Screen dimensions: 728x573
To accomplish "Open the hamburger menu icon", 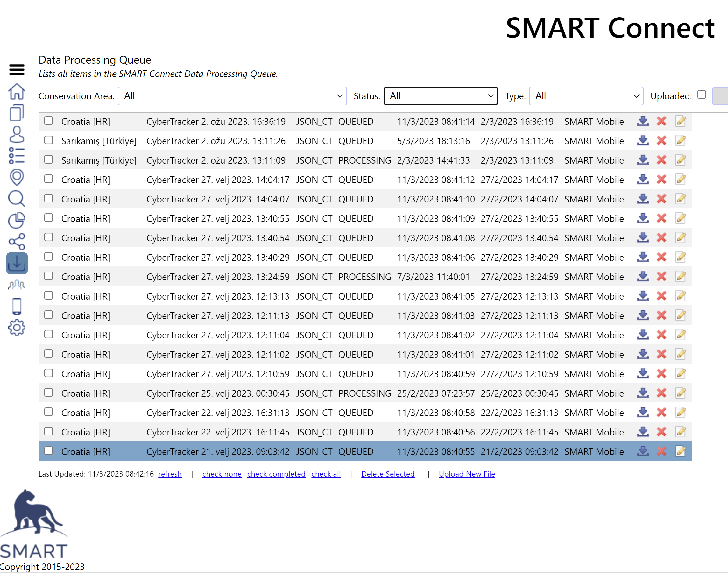I will click(17, 70).
